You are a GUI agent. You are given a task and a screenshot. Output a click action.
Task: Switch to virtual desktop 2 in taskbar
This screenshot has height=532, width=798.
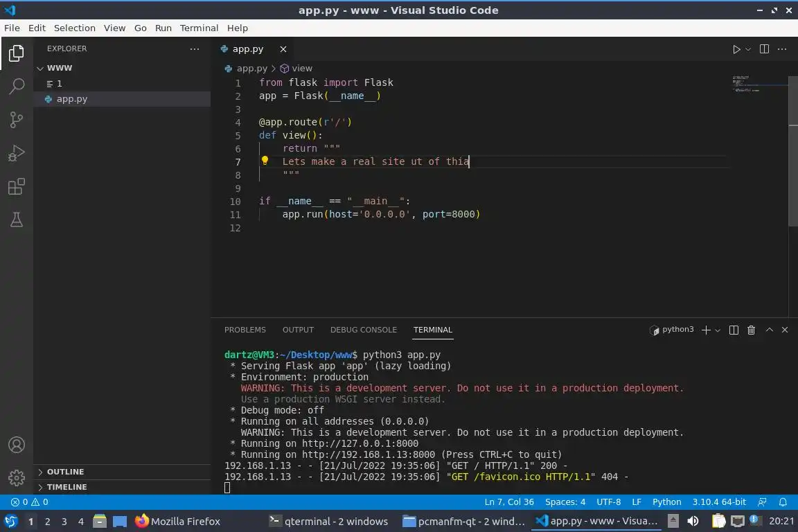tap(47, 522)
